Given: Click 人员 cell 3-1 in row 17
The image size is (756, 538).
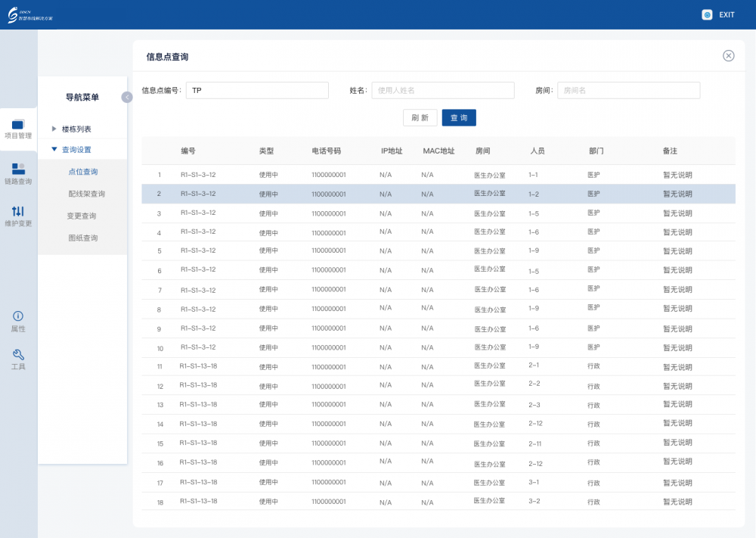Looking at the screenshot, I should [x=534, y=482].
